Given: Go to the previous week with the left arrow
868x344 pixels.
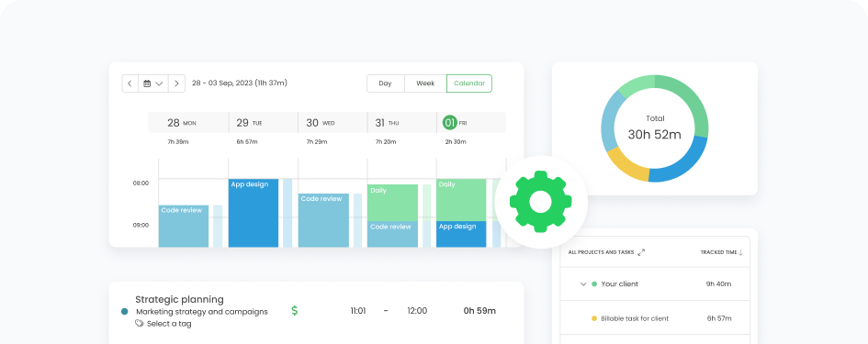Looking at the screenshot, I should [130, 83].
